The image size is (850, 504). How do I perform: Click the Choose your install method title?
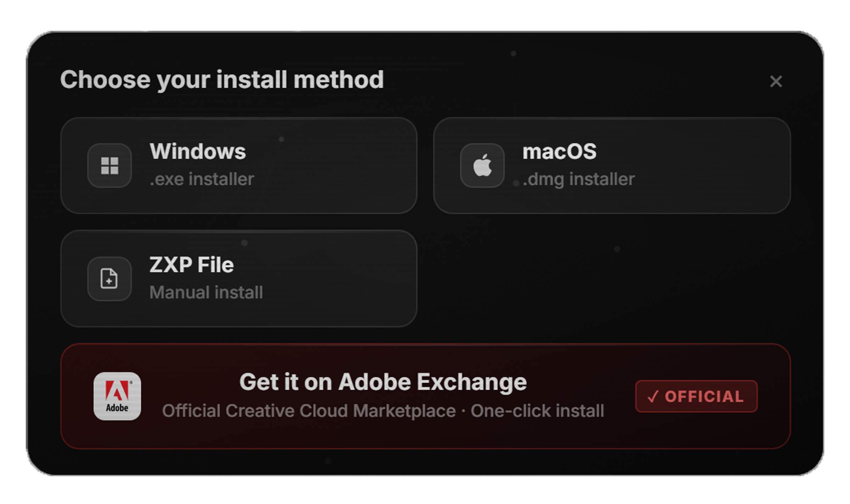click(222, 80)
